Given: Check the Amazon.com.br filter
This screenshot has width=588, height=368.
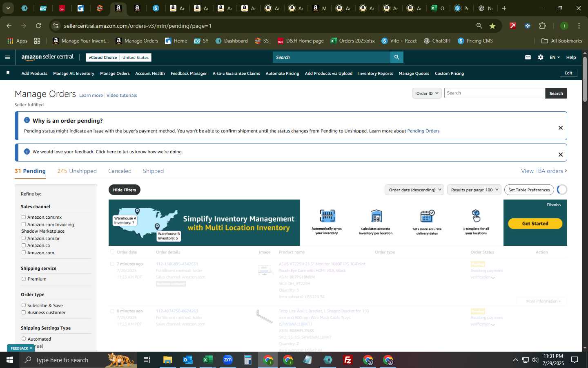Looking at the screenshot, I should (x=24, y=238).
